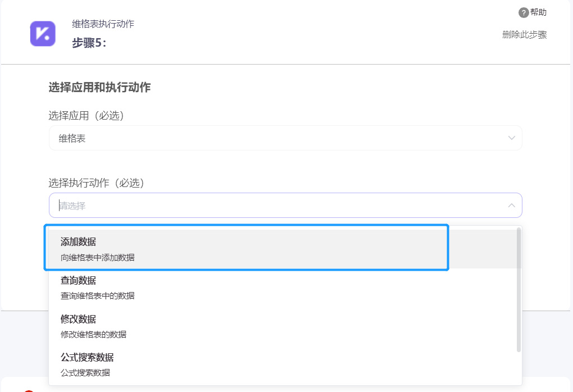573x392 pixels.
Task: Click the 选择应用和执行动作 section heading
Action: pos(99,87)
